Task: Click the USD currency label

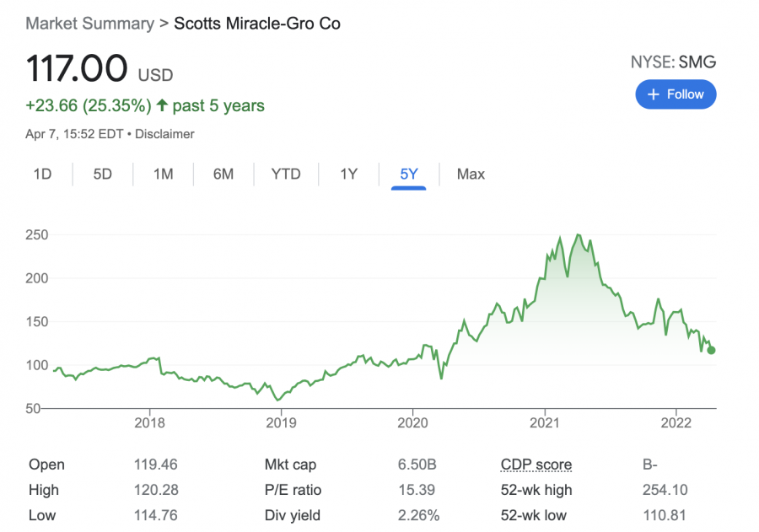Action: coord(155,75)
